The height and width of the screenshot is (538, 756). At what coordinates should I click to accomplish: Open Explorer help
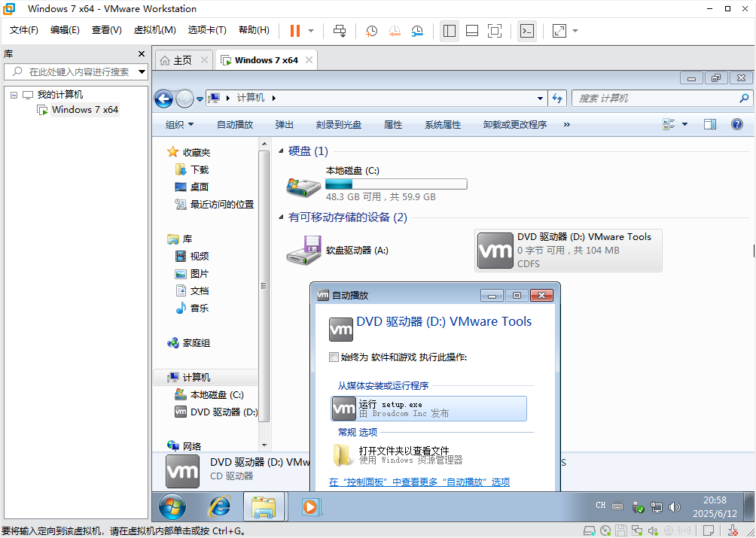tap(736, 124)
